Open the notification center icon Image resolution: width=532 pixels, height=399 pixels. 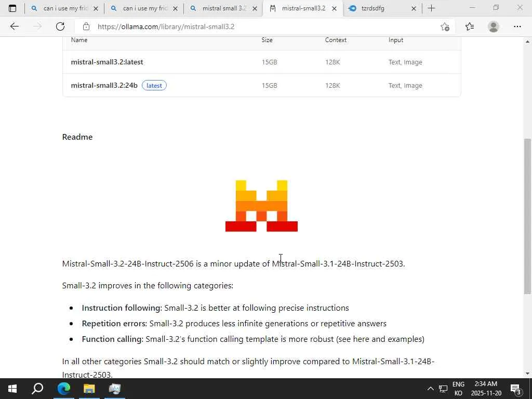[515, 389]
